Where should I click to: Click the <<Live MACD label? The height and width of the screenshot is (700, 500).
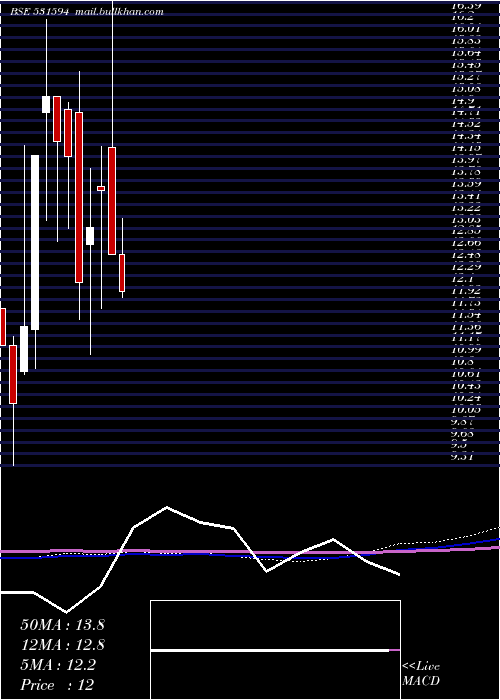pos(421,673)
